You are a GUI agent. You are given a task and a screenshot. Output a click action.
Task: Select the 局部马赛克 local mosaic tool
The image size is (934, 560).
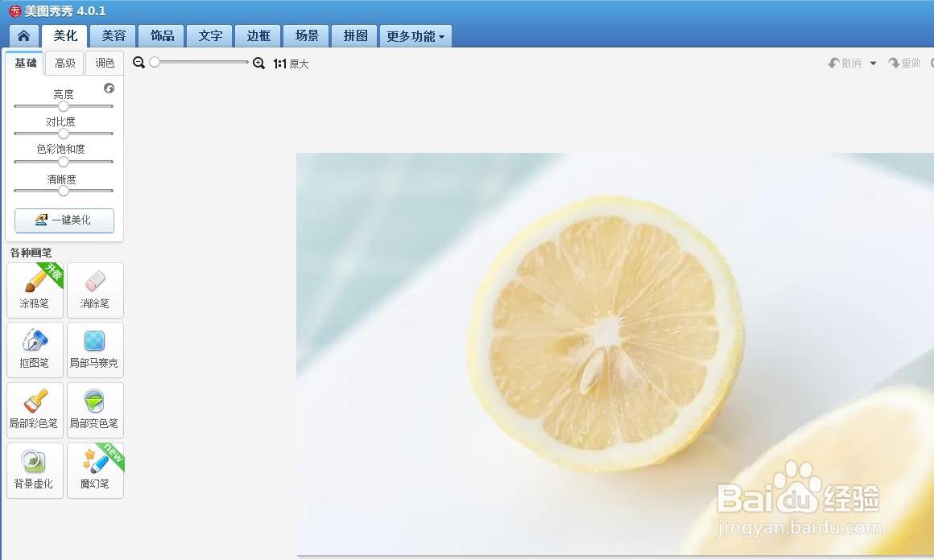pos(95,350)
